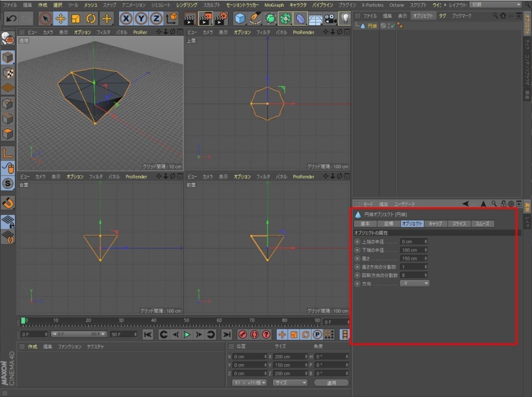Click the 適用 apply button
The width and height of the screenshot is (532, 397).
pos(331,383)
